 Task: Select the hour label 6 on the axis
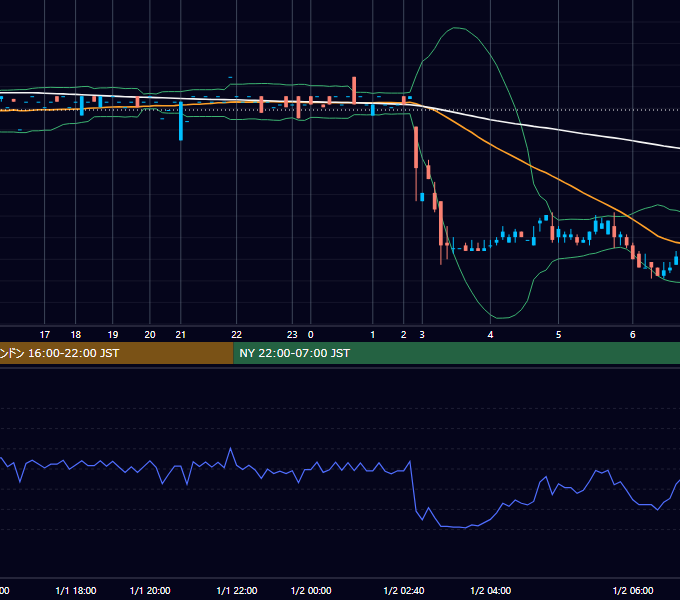pyautogui.click(x=633, y=335)
